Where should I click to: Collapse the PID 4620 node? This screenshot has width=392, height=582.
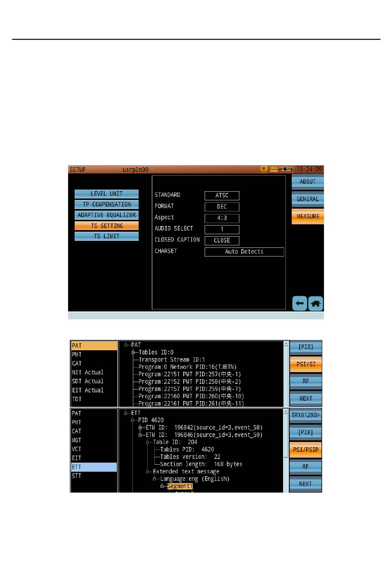(x=133, y=420)
